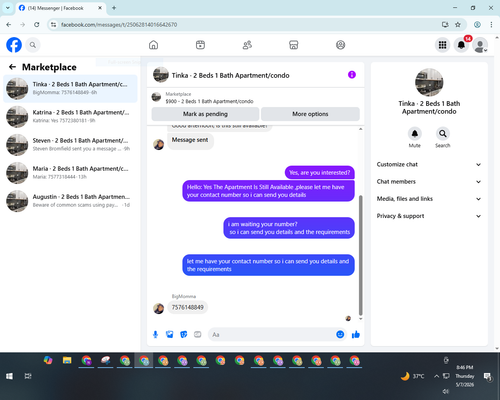The image size is (500, 400).
Task: Search in conversation using magnifier icon
Action: point(443,134)
